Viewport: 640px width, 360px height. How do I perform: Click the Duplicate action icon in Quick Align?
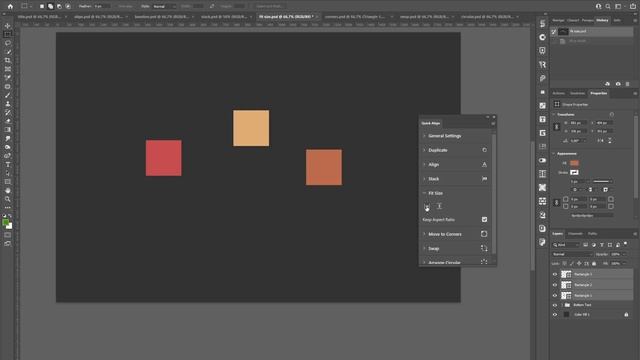484,150
